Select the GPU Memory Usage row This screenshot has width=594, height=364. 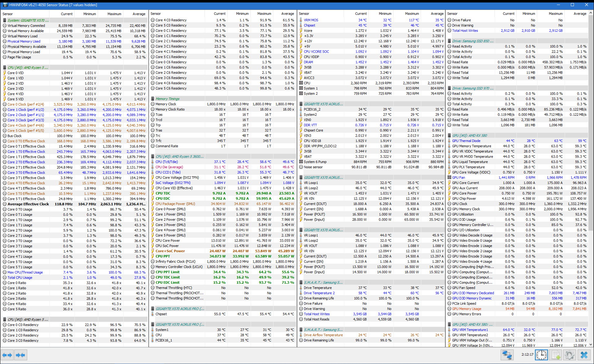point(517,309)
